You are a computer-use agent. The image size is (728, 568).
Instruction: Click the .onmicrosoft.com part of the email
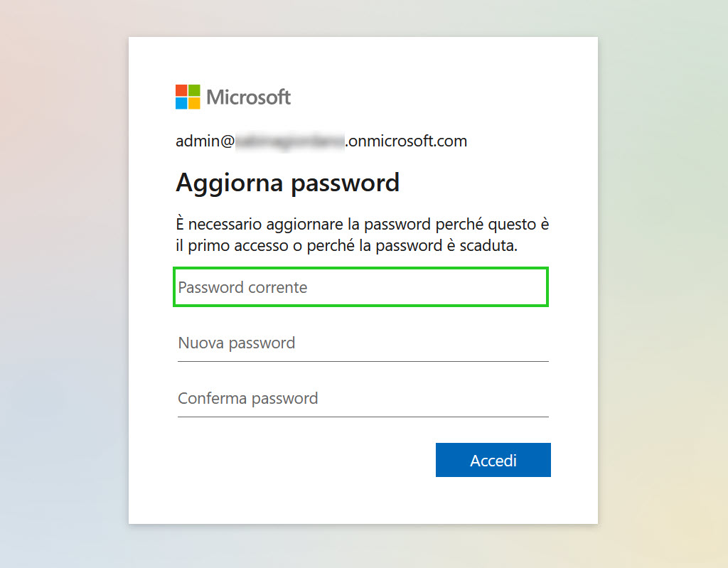(406, 141)
